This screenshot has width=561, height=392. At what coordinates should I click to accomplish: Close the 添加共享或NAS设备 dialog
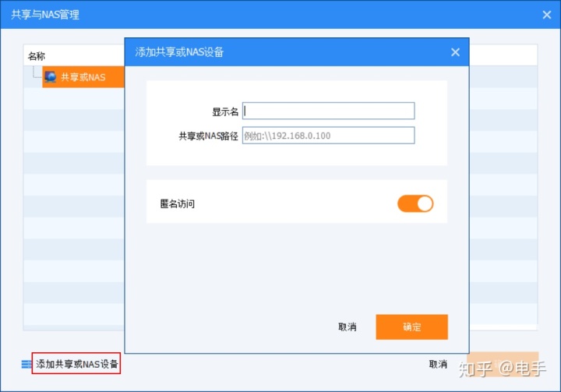(x=455, y=53)
